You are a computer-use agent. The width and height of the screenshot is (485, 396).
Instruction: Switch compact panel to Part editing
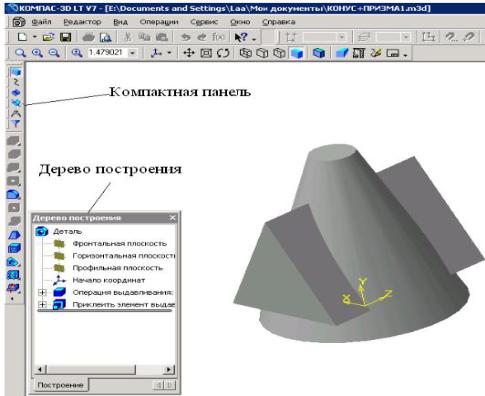15,72
